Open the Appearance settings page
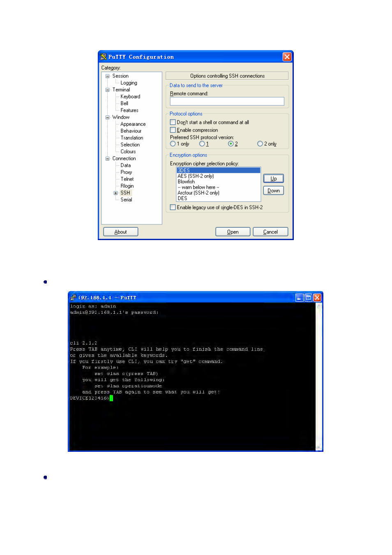 coord(133,124)
